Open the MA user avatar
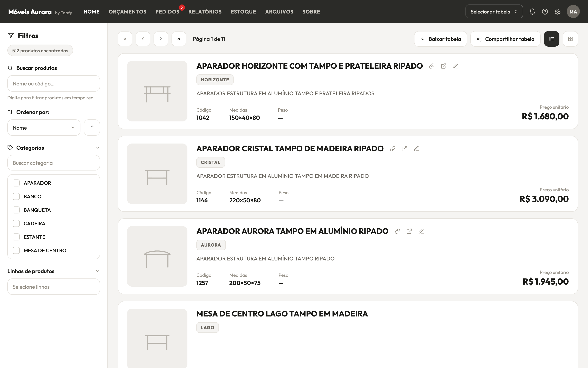This screenshot has height=368, width=588. [x=573, y=12]
